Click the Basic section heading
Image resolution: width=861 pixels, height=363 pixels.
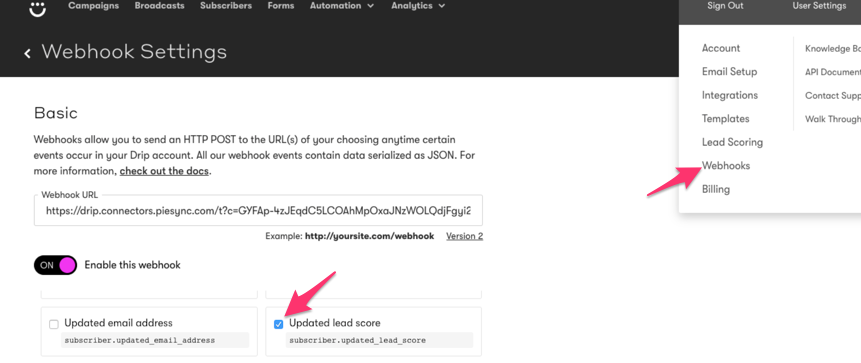click(55, 113)
